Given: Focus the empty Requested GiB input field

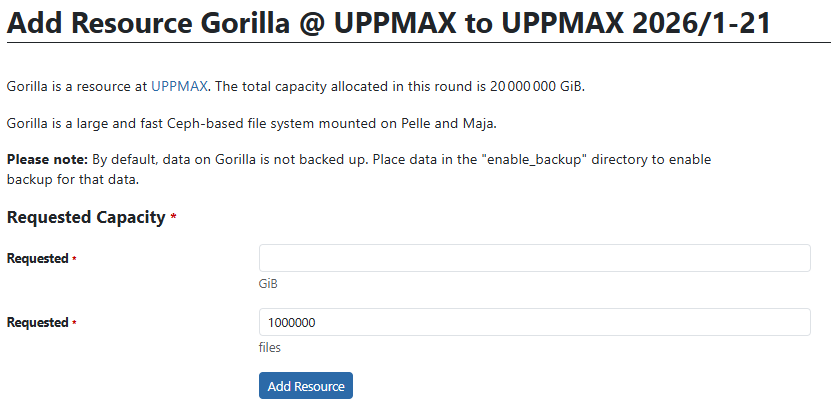Looking at the screenshot, I should pos(534,258).
